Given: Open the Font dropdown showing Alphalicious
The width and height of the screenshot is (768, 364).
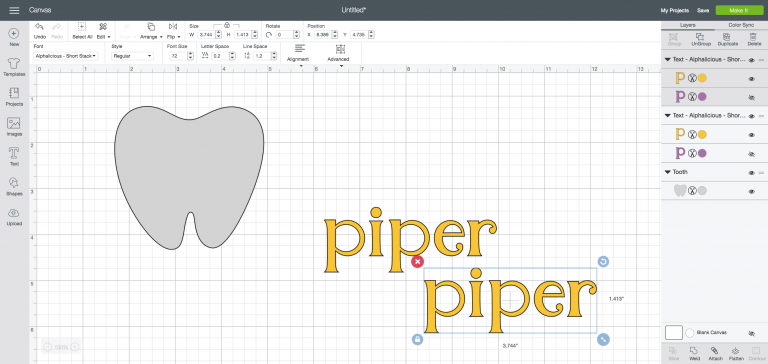Looking at the screenshot, I should click(66, 56).
